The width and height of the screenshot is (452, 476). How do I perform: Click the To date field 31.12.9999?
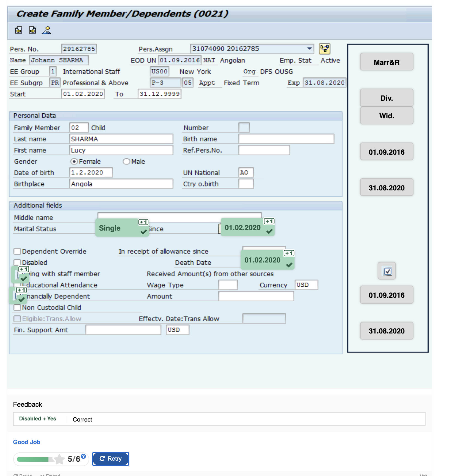click(159, 94)
